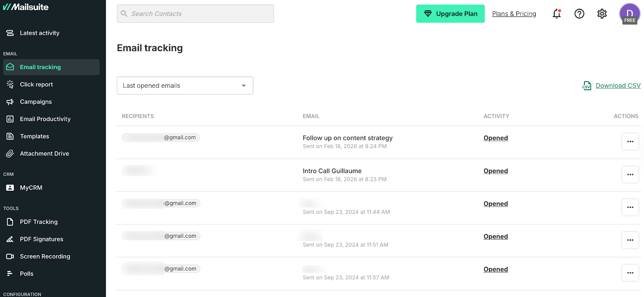Open the MyCRM contact card icon
This screenshot has height=297, width=644.
(x=10, y=188)
